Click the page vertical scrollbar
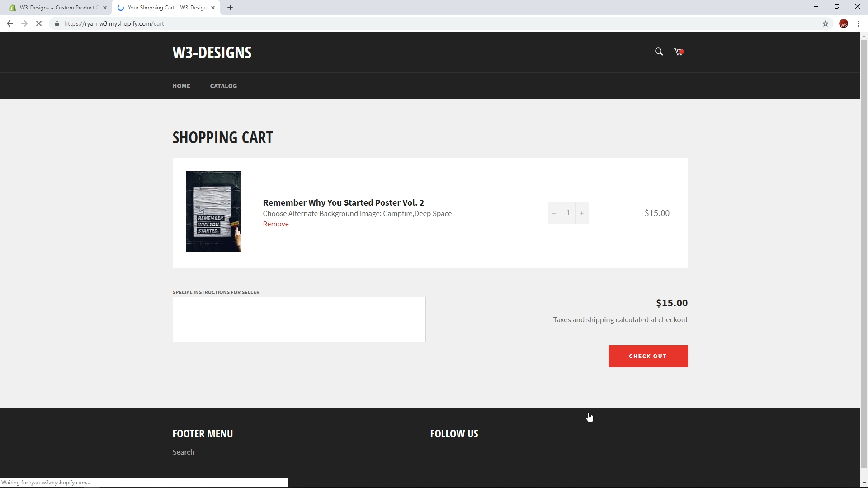 tap(864, 253)
